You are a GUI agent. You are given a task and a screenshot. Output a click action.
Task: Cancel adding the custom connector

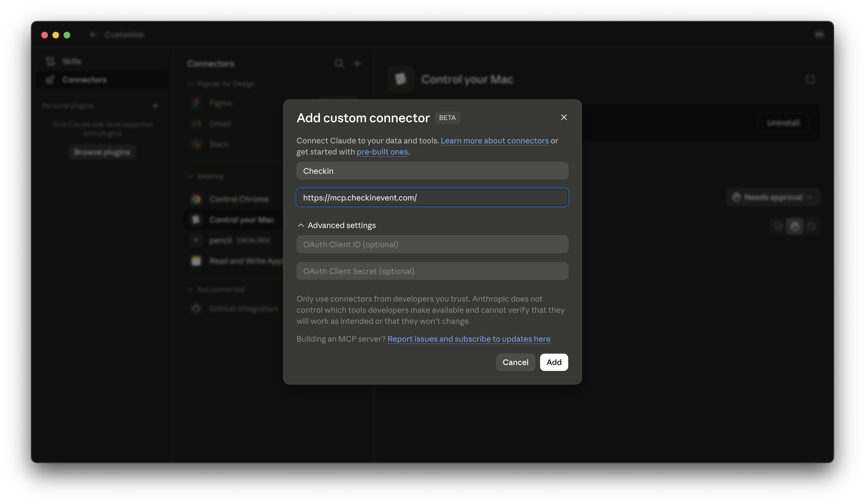(515, 362)
